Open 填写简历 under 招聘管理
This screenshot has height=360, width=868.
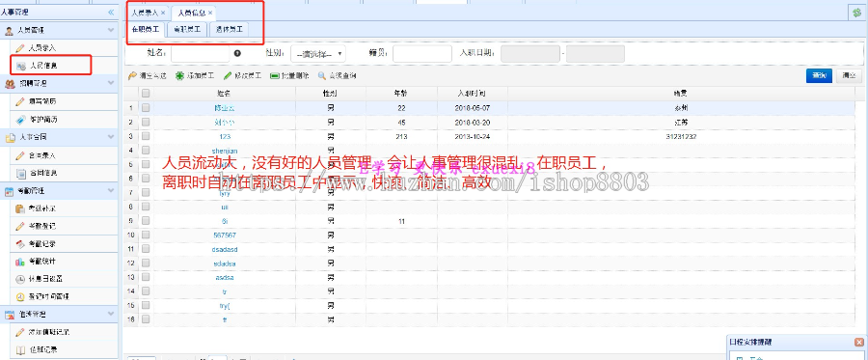[x=42, y=101]
